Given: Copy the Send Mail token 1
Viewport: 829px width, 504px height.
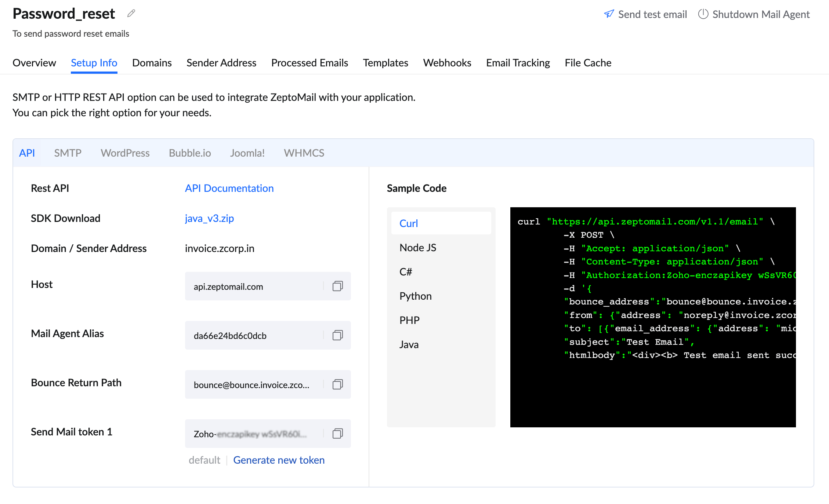Looking at the screenshot, I should coord(337,434).
